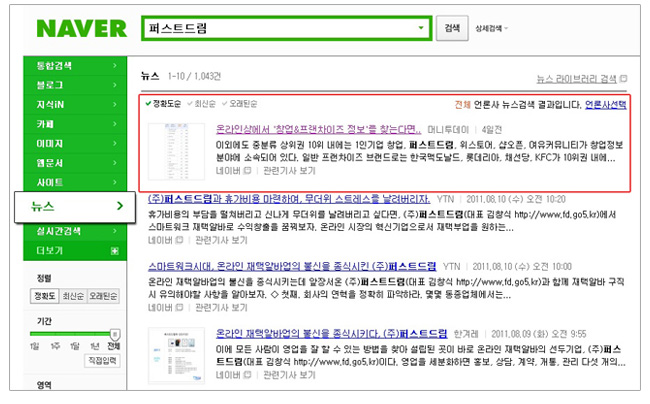Open 관련기사 보기 under 머니투데이 article
The width and height of the screenshot is (650, 404).
(289, 171)
